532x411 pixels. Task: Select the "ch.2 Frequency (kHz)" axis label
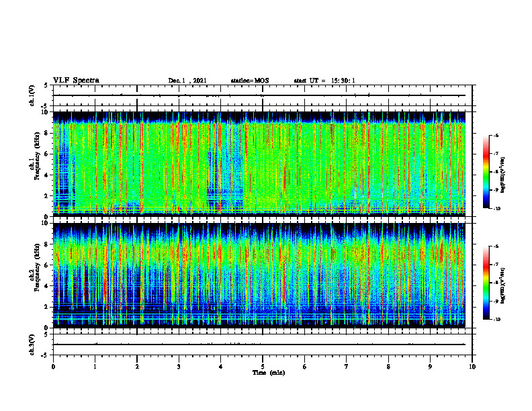click(x=34, y=267)
